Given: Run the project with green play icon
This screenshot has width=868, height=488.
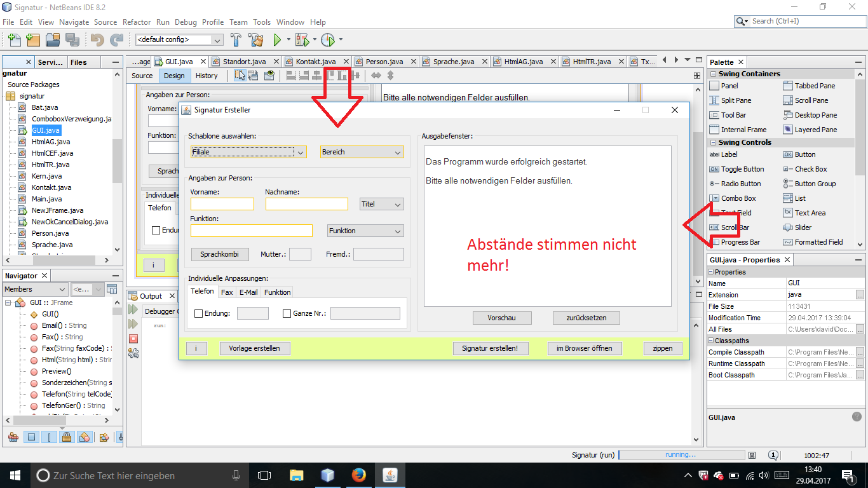Looking at the screenshot, I should tap(277, 40).
